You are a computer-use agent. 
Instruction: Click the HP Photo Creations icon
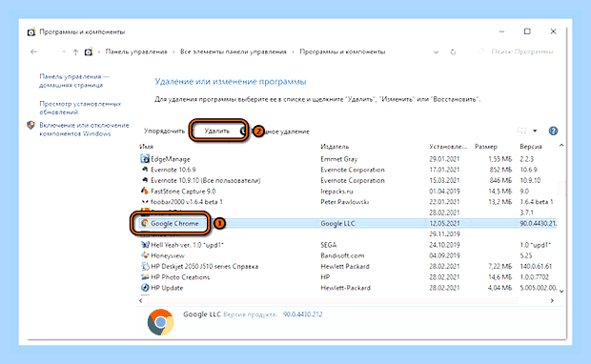145,277
